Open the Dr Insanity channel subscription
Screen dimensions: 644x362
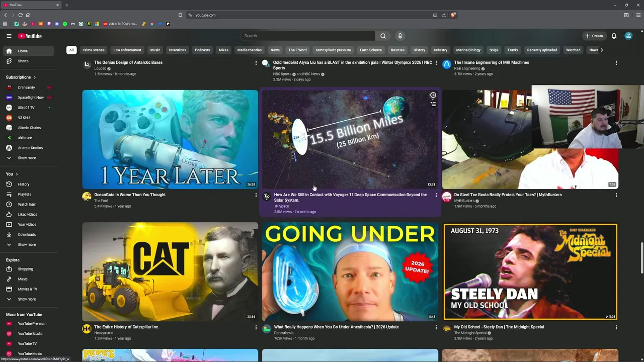click(x=28, y=87)
